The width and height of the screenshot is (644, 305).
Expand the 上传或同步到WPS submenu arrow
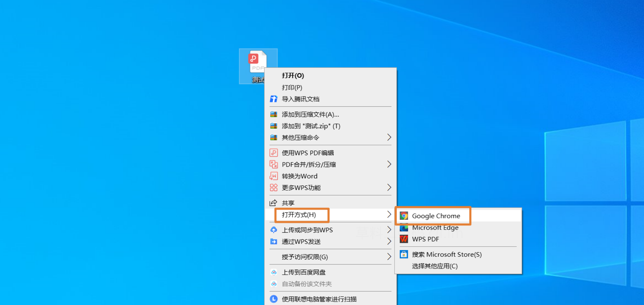(x=389, y=230)
